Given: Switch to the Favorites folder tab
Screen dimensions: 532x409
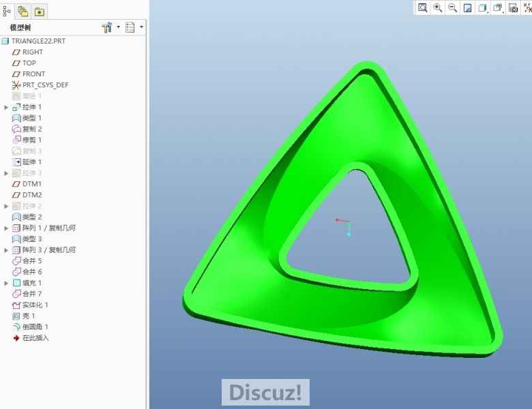Looking at the screenshot, I should click(x=39, y=12).
